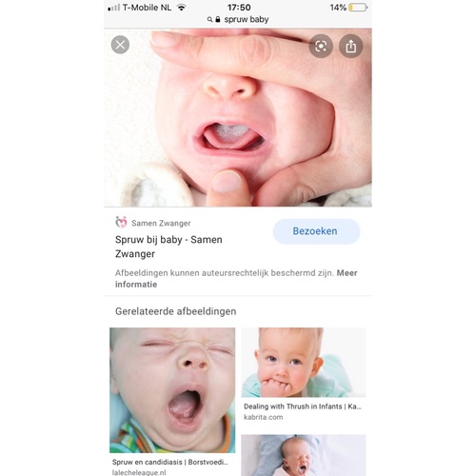Click the Bezoeken button
The image size is (476, 476).
[316, 231]
